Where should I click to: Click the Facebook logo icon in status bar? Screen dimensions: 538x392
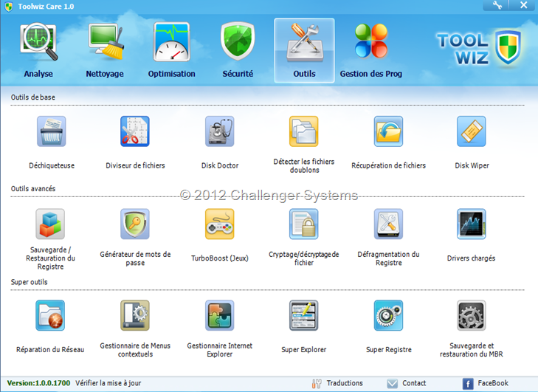(x=468, y=383)
